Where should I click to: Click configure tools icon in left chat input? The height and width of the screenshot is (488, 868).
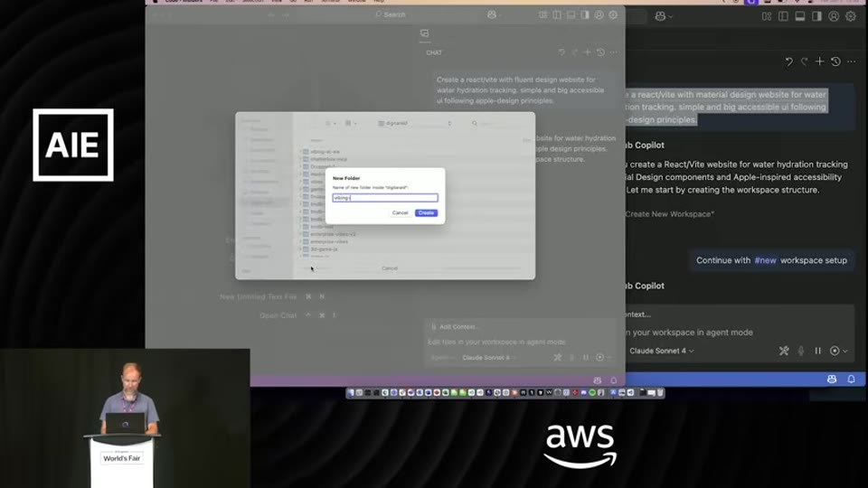(558, 358)
